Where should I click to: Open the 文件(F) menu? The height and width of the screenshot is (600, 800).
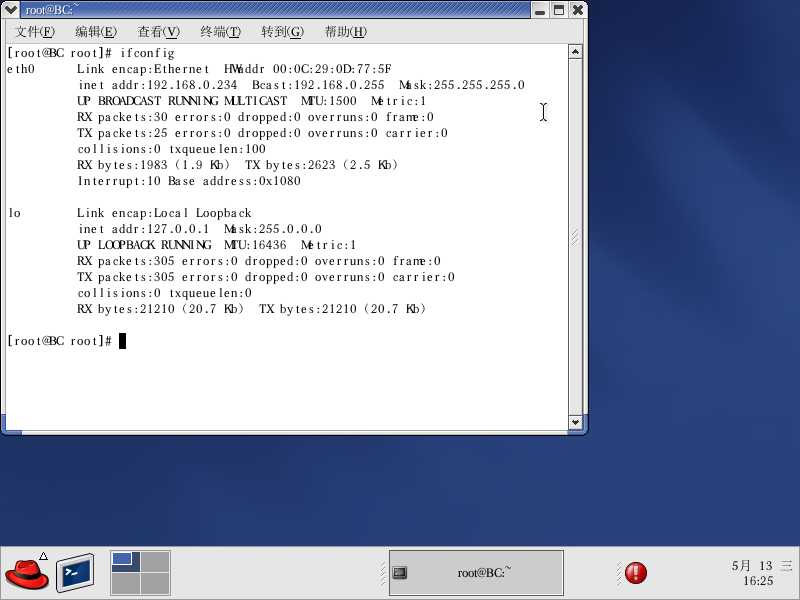tap(35, 32)
